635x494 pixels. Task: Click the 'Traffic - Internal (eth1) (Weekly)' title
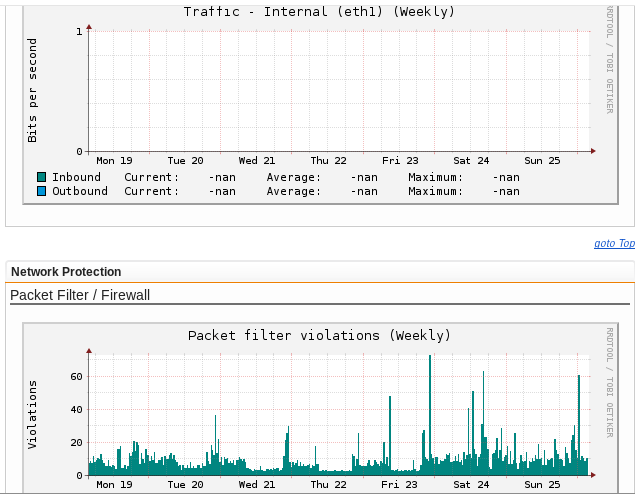click(319, 12)
